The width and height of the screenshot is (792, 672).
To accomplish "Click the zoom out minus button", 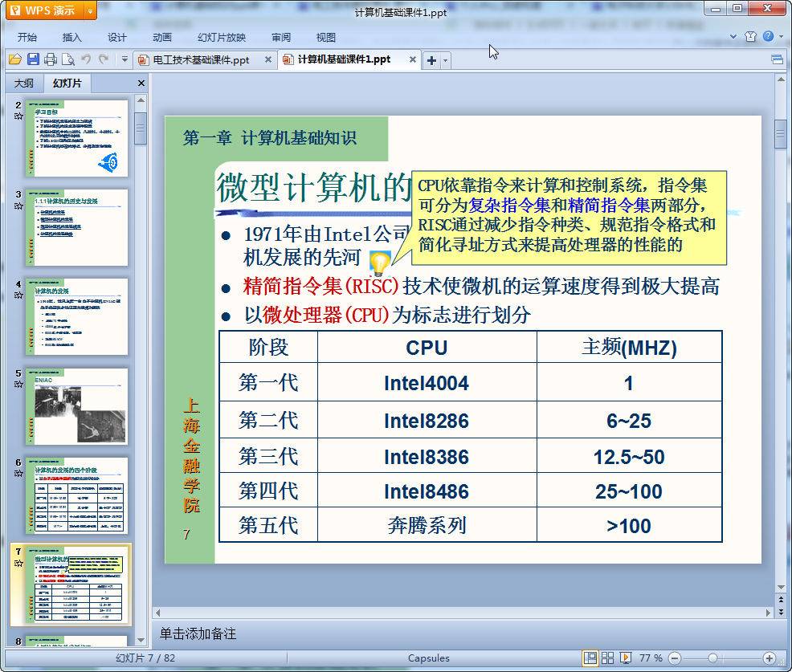I will [x=675, y=658].
